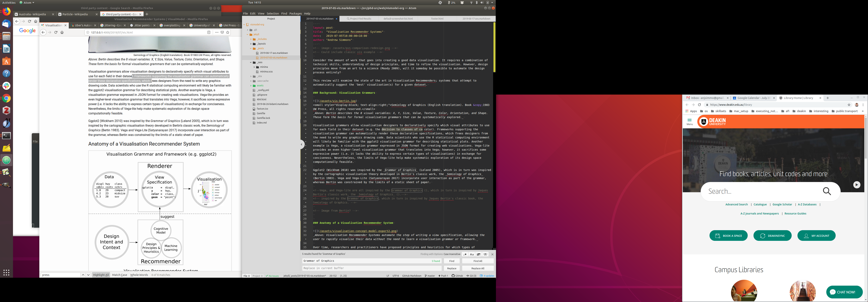Open the Google Scholar link
The image size is (868, 302).
(x=782, y=204)
